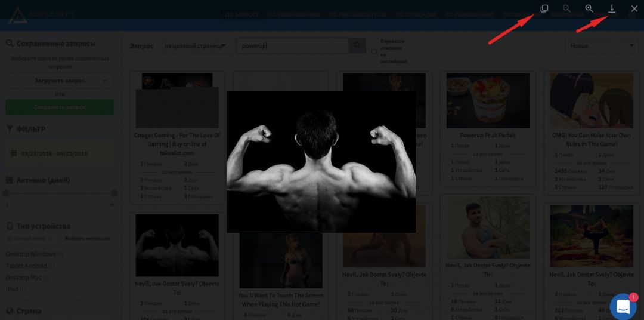Click the Adplexity logo
644x320 pixels.
pyautogui.click(x=41, y=15)
